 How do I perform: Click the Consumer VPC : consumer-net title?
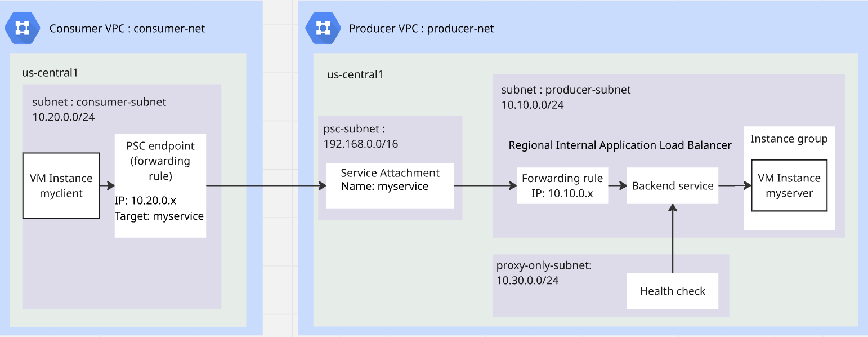[127, 28]
